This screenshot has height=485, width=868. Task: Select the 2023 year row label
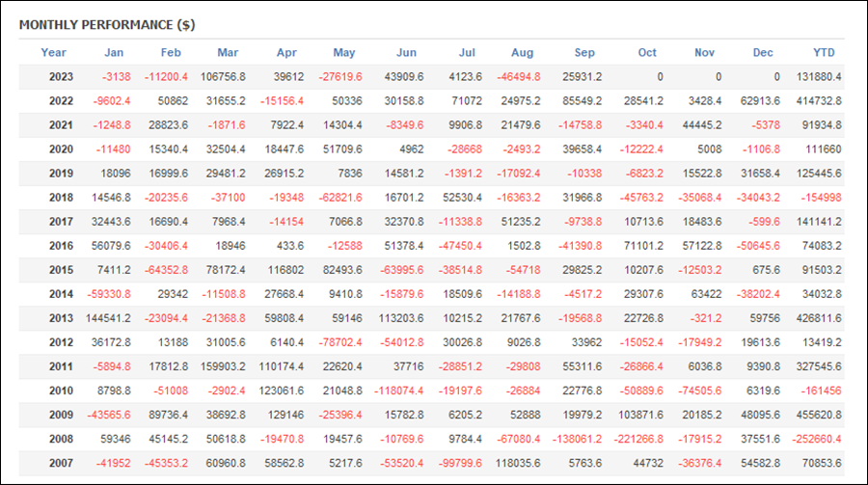point(61,77)
